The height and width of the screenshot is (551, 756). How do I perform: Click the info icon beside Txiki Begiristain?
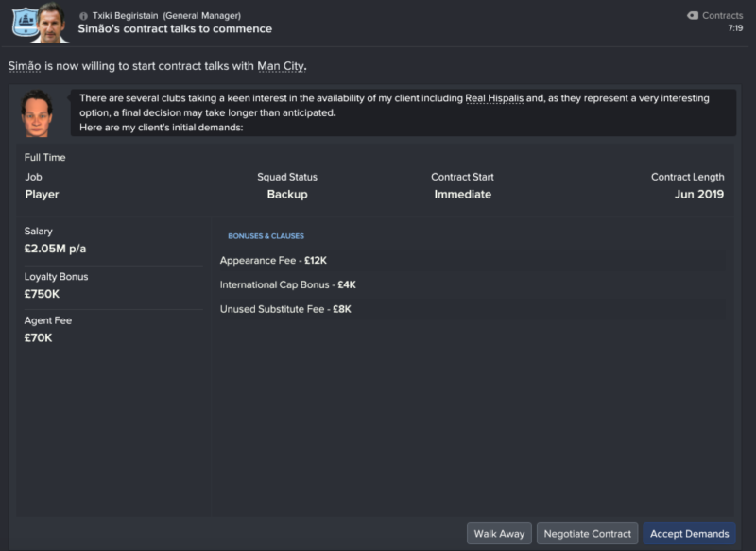coord(83,16)
